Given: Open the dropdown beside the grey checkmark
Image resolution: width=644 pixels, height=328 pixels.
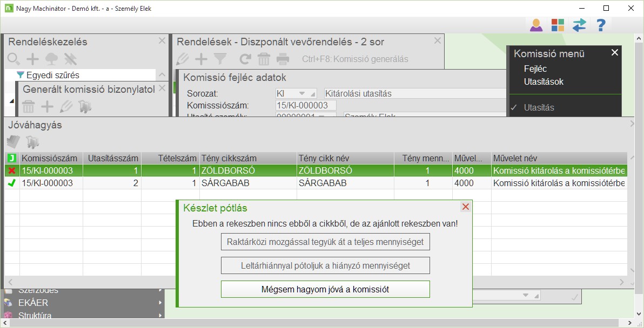Looking at the screenshot, I should tap(525, 295).
